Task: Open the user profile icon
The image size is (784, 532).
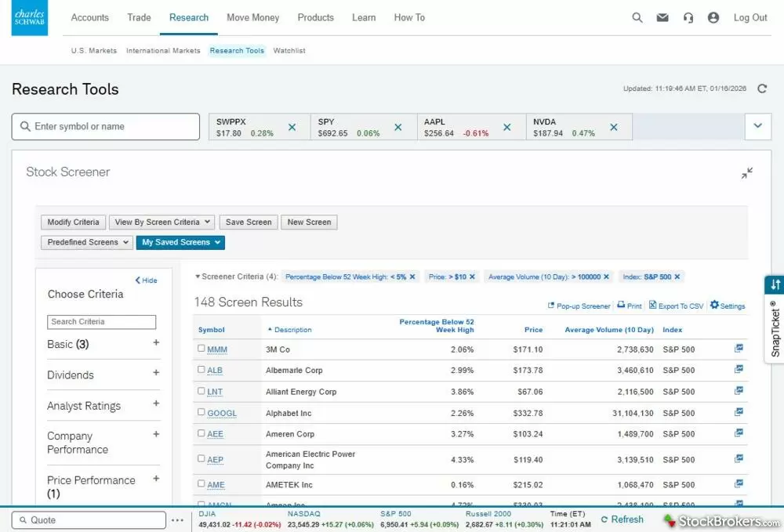Action: 713,18
